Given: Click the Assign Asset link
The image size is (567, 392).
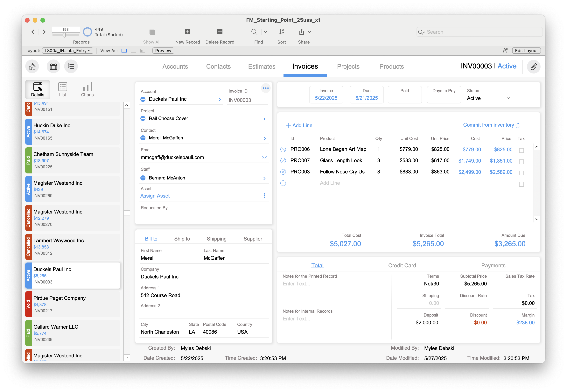Looking at the screenshot, I should [x=155, y=196].
